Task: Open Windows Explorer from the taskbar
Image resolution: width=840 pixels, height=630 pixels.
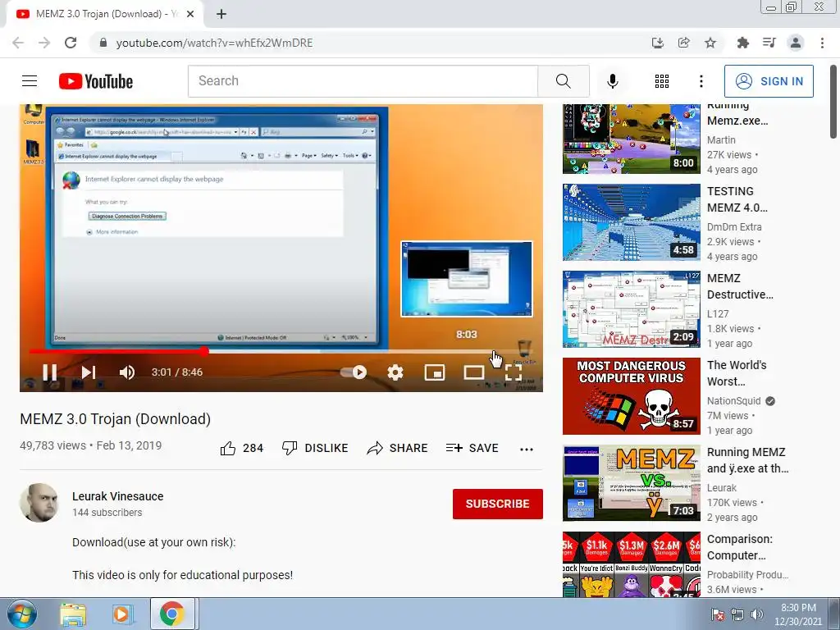Action: pyautogui.click(x=73, y=614)
